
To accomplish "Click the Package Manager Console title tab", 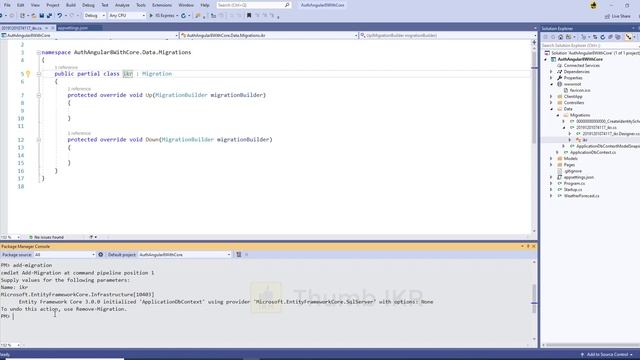I will [25, 247].
